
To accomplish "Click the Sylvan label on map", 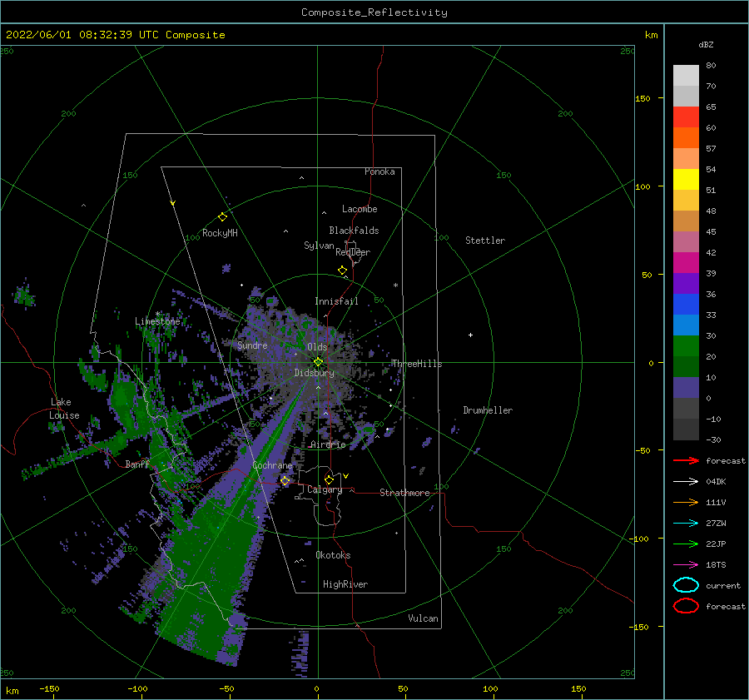I will [x=319, y=246].
